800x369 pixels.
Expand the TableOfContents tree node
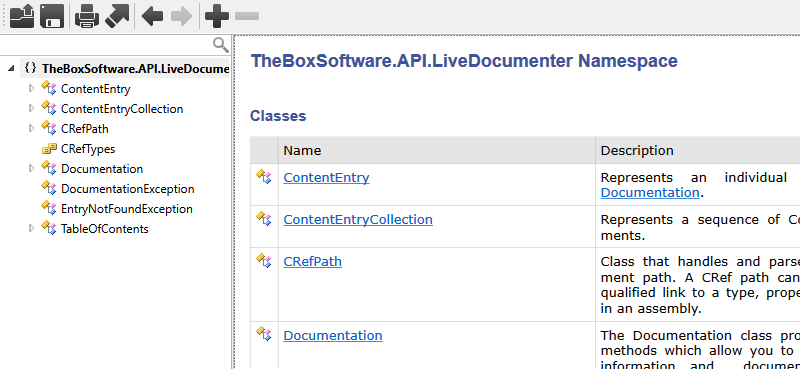point(31,228)
